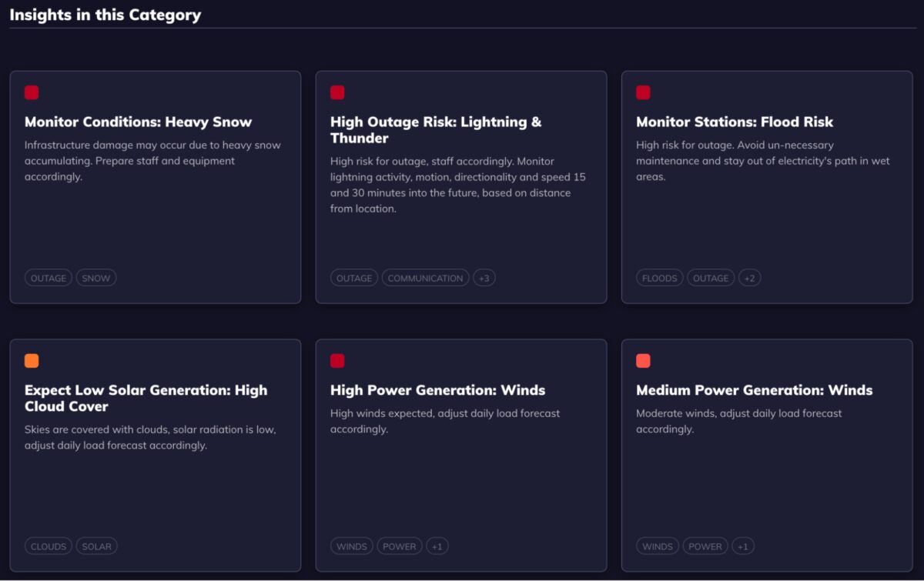Select the red severity indicator on Flood Risk card
The height and width of the screenshot is (581, 924).
pos(643,92)
